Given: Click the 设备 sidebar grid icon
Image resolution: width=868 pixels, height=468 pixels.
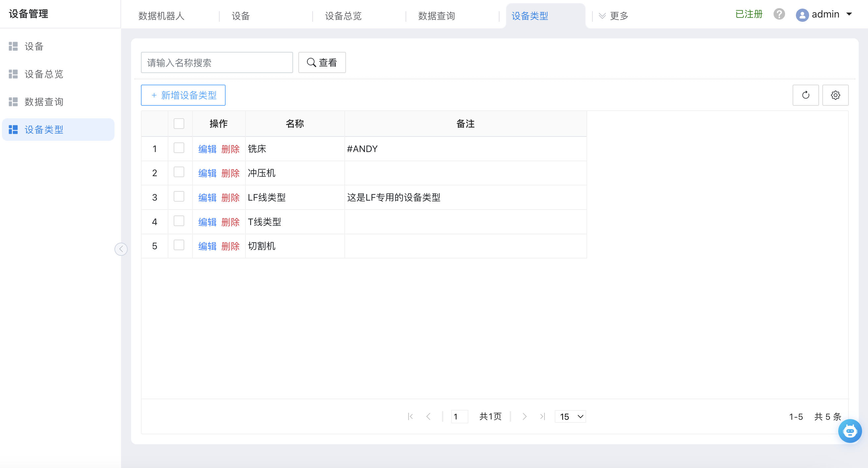Looking at the screenshot, I should 13,47.
